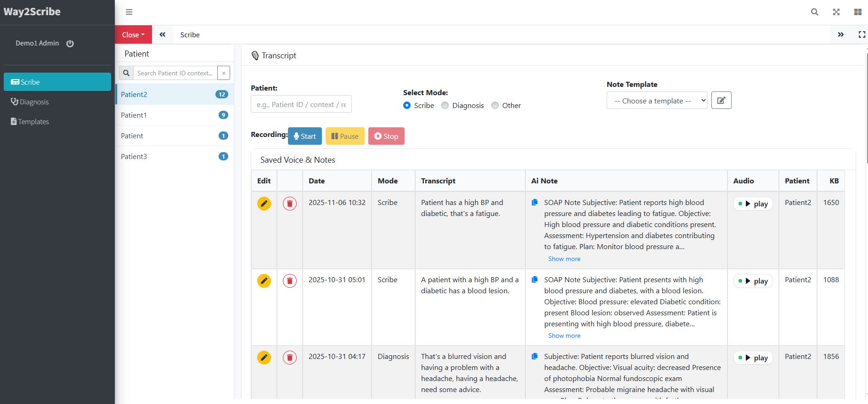Open Diagnosis in the left sidebar
The image size is (868, 404).
tap(34, 102)
